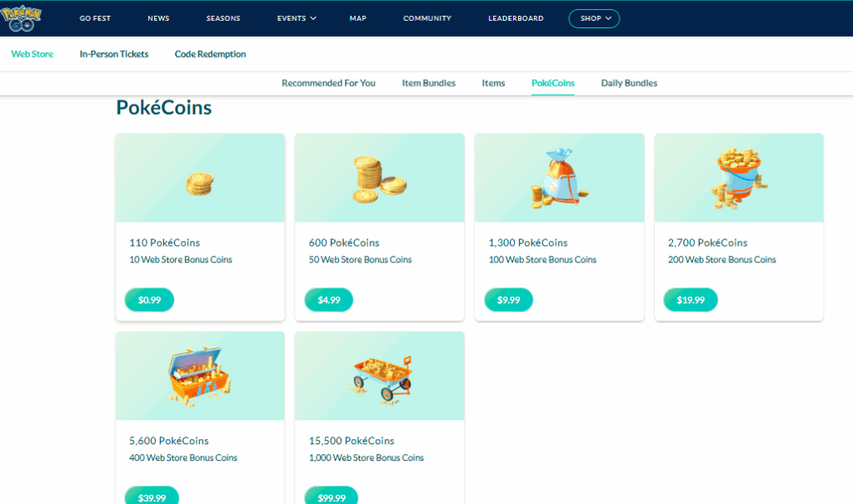
Task: Click '200 Web Store Bonus Coins' text
Action: [722, 260]
